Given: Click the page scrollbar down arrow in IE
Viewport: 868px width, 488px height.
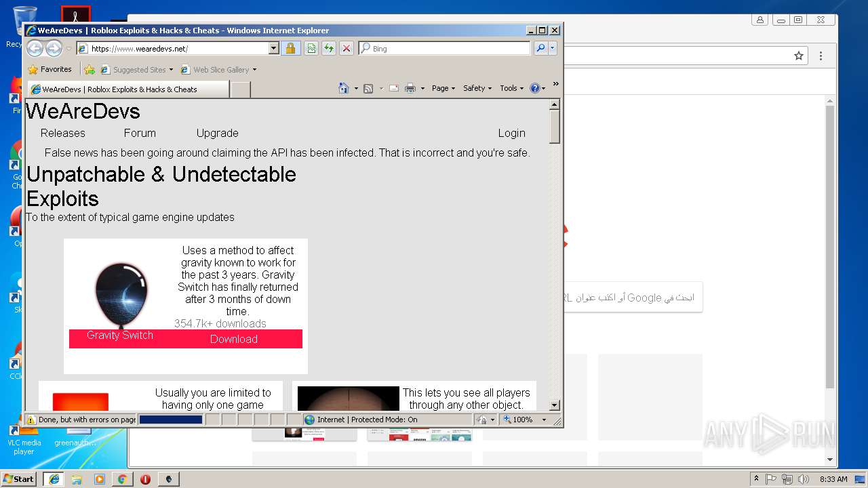Looking at the screenshot, I should (554, 405).
